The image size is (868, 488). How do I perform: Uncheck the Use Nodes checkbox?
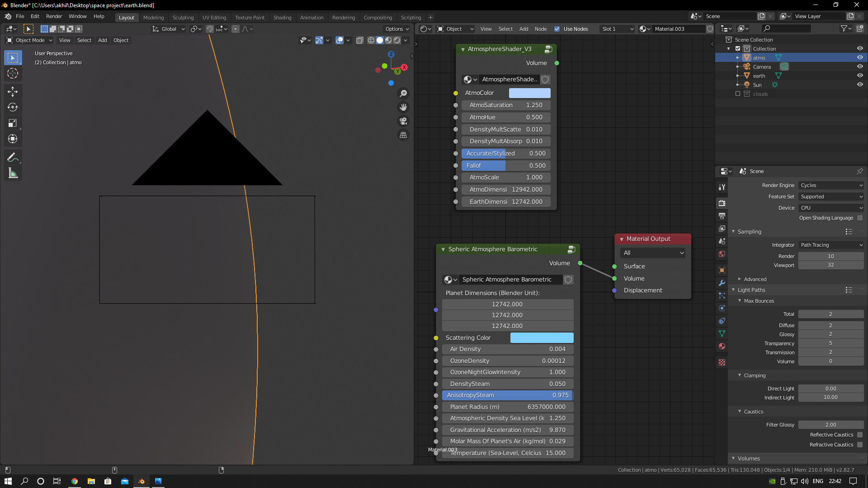click(557, 29)
